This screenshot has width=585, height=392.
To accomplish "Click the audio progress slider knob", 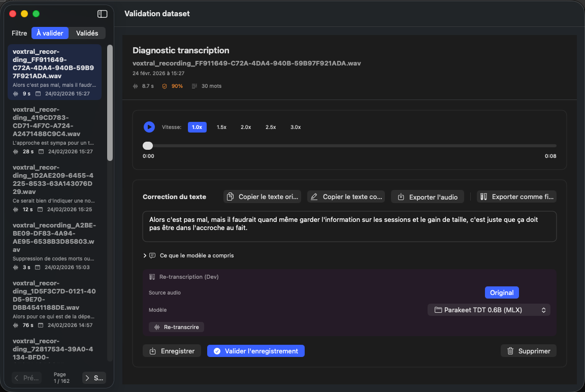I will point(148,145).
